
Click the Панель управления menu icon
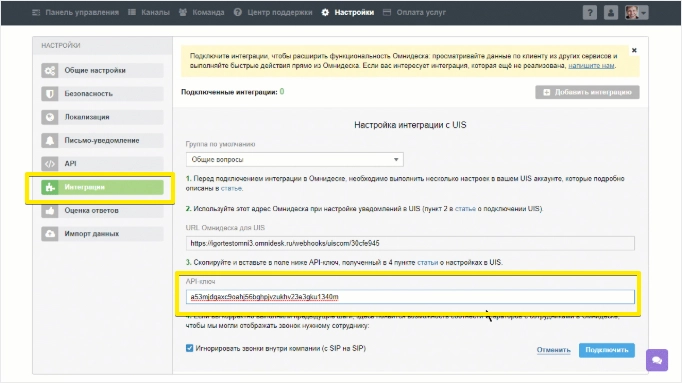(36, 12)
